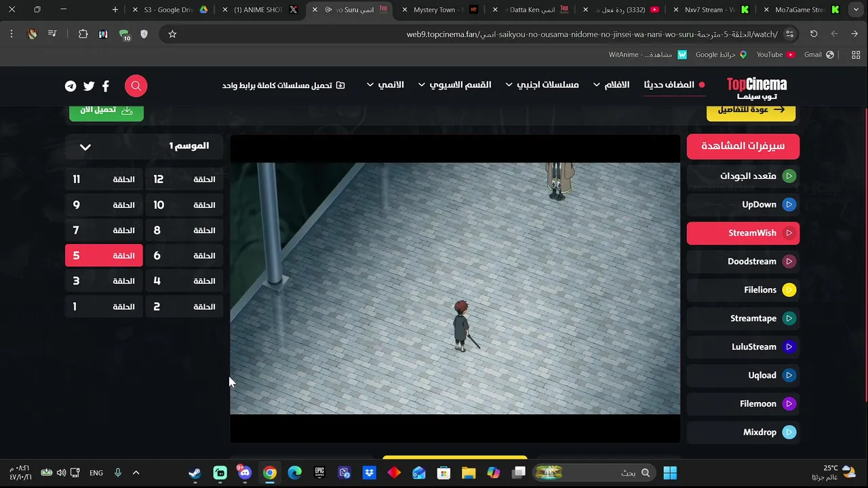
Task: Select the Mixdrop server
Action: 743,432
